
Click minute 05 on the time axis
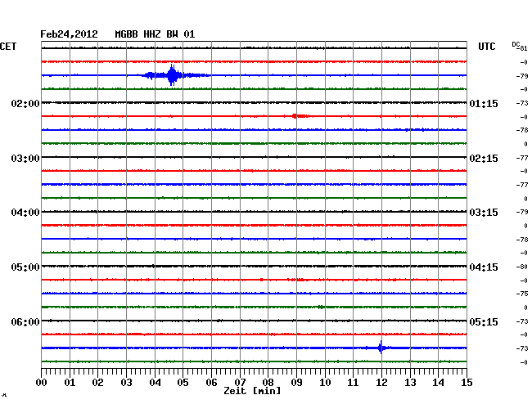pos(183,382)
